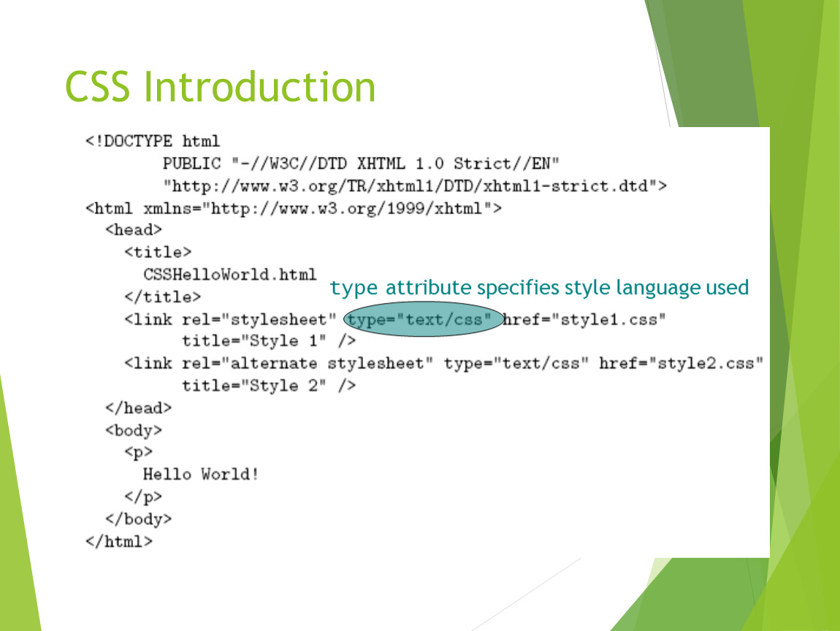Screen dimensions: 840x631
Task: Click the opening <title> tag
Action: pos(158,252)
